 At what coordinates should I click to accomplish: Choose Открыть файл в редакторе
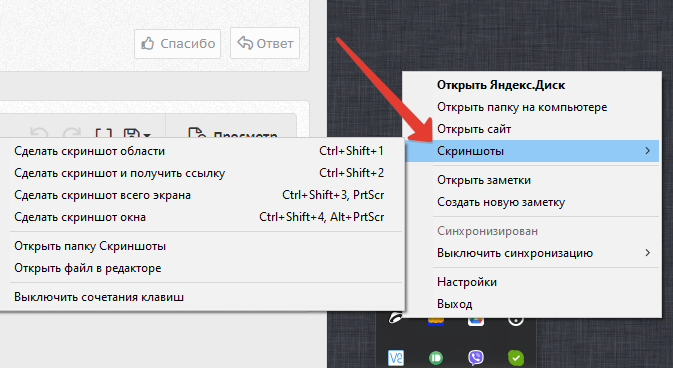[x=201, y=268]
